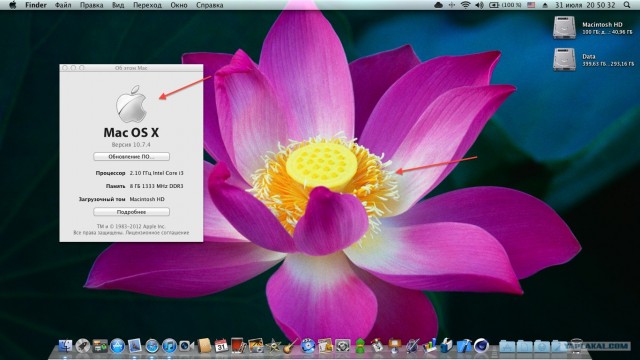The width and height of the screenshot is (640, 360).
Task: Launch iDVD disc icon in Dock
Action: click(x=308, y=346)
